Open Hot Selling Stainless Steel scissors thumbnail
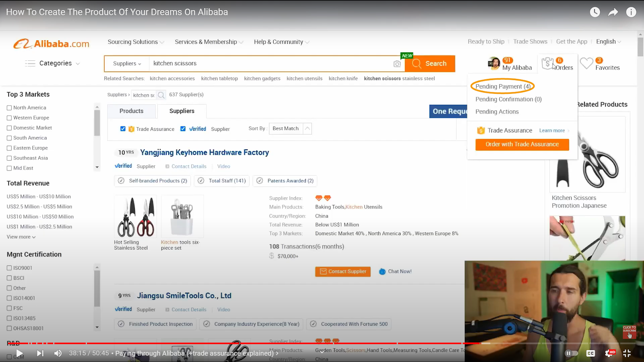 pyautogui.click(x=135, y=217)
